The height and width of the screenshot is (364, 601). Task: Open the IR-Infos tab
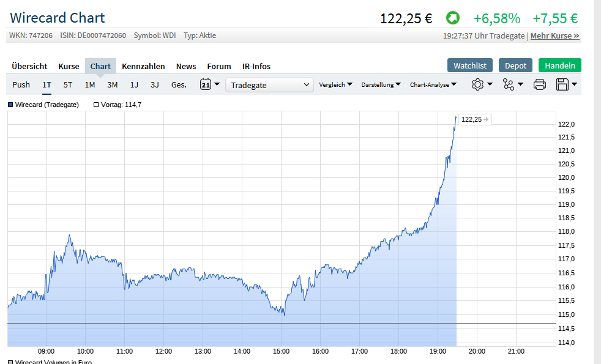pos(256,66)
